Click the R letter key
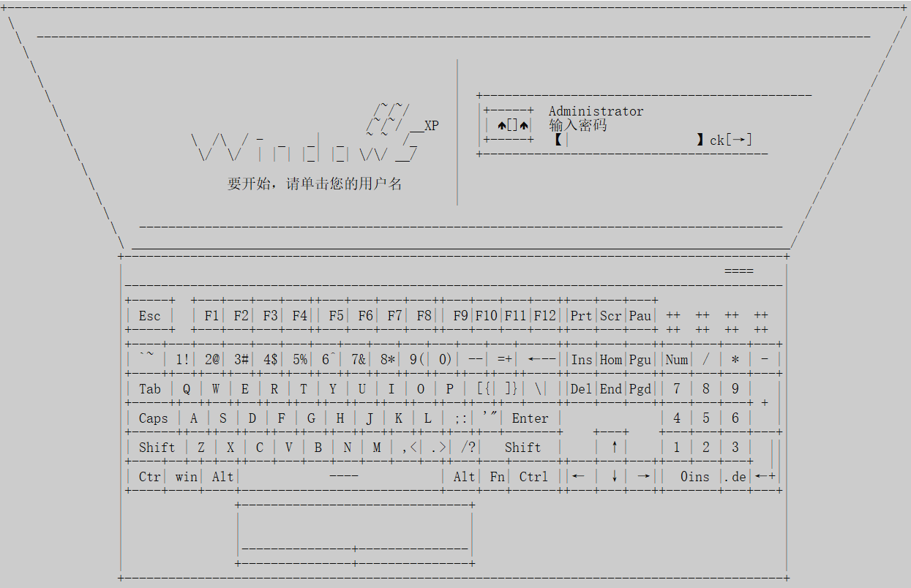Screen dimensions: 911x588 point(274,389)
